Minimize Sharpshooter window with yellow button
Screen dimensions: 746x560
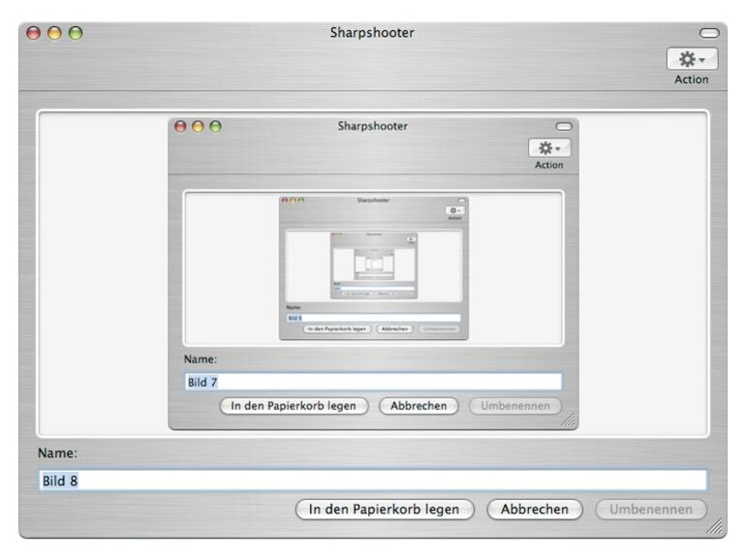pyautogui.click(x=54, y=33)
